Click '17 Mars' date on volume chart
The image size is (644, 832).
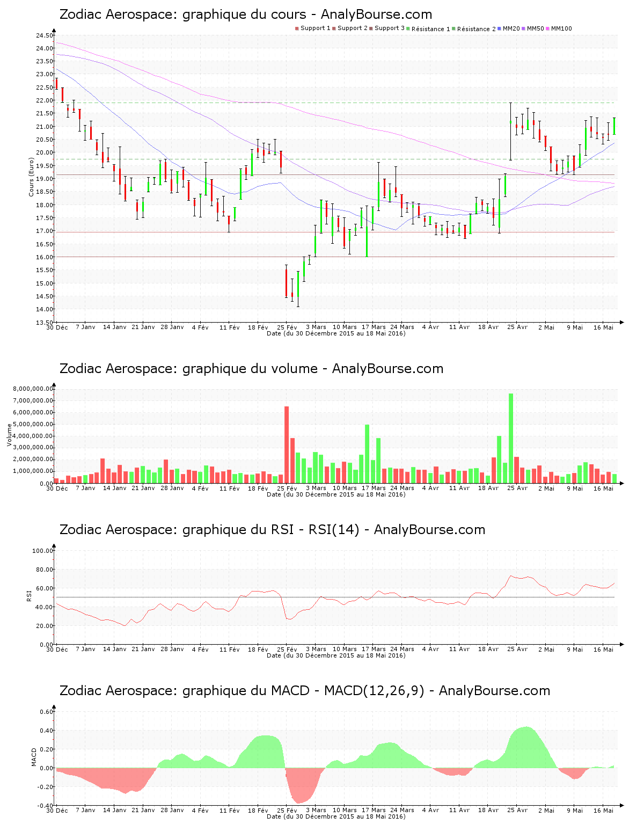pyautogui.click(x=374, y=488)
